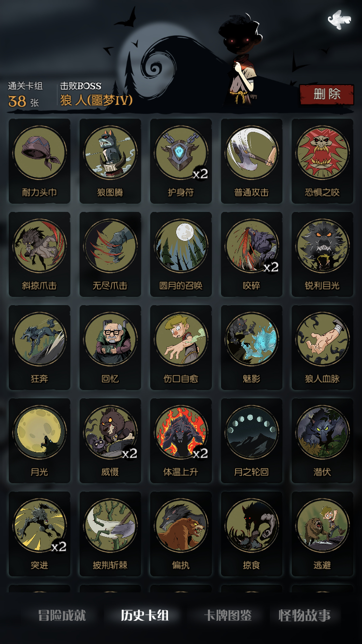
Task: Select the 怪物故事 tab
Action: 305,616
